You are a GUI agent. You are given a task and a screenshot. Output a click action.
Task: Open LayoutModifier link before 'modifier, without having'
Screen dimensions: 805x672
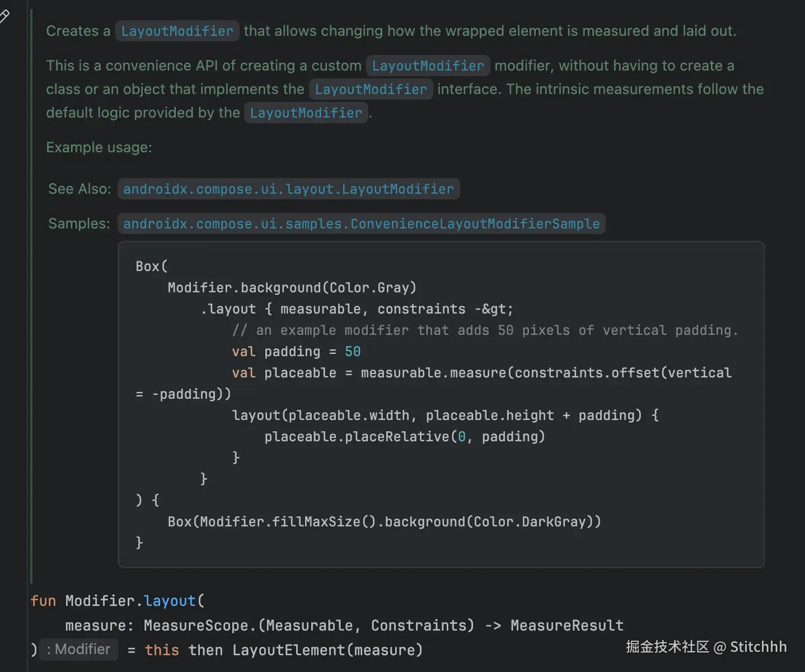(x=428, y=66)
